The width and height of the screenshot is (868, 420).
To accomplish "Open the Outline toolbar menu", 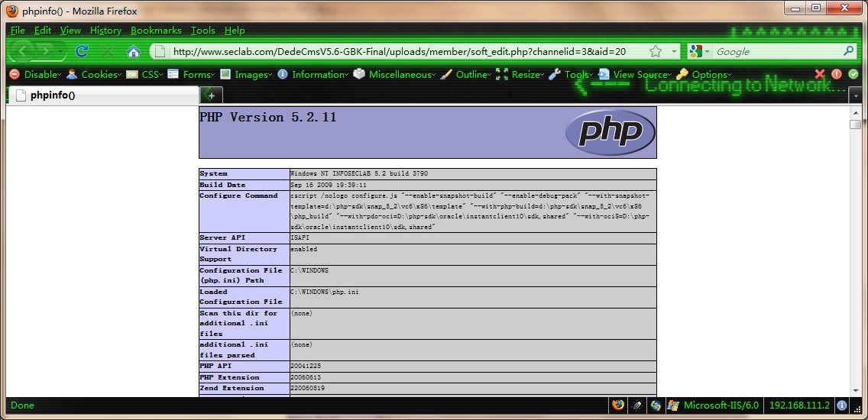I will (x=465, y=74).
